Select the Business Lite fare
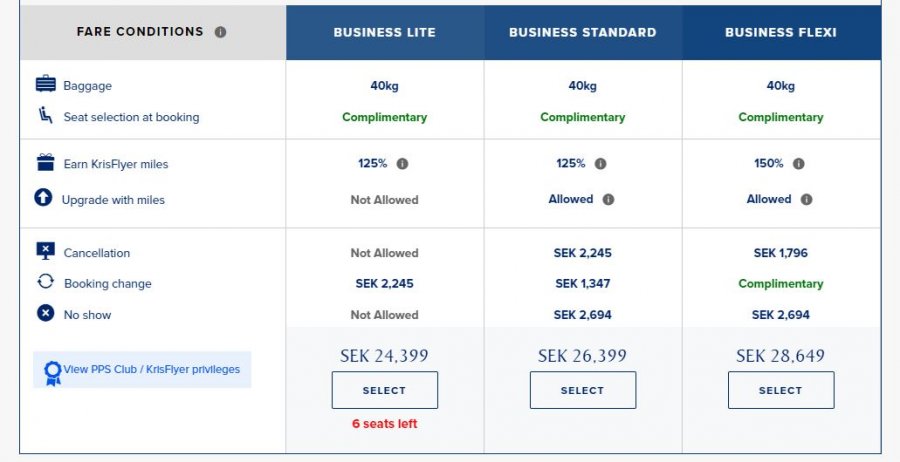900x462 pixels. (x=384, y=390)
